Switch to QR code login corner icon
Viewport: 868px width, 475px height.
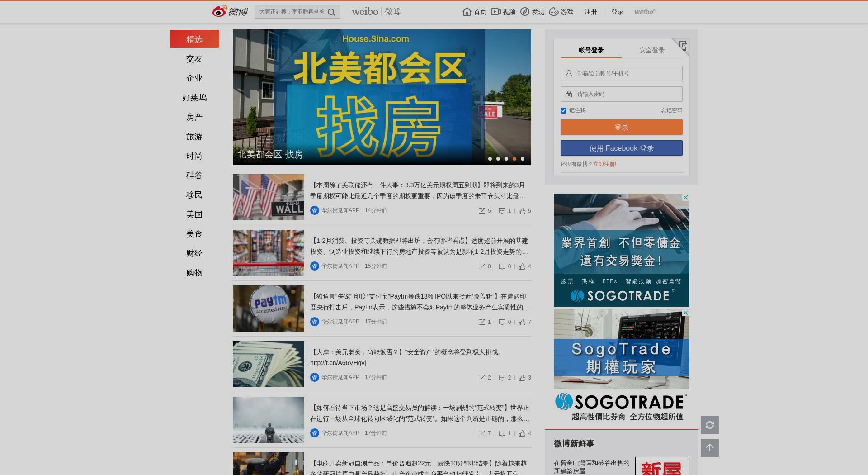coord(683,45)
